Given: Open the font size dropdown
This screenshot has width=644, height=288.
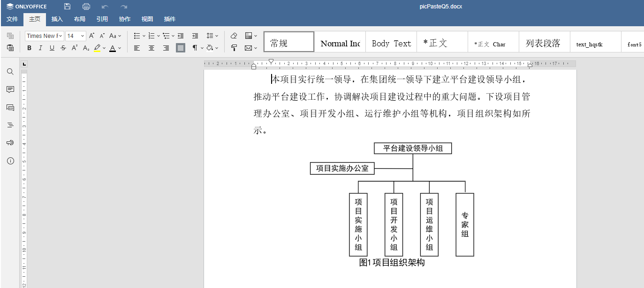Looking at the screenshot, I should [83, 36].
